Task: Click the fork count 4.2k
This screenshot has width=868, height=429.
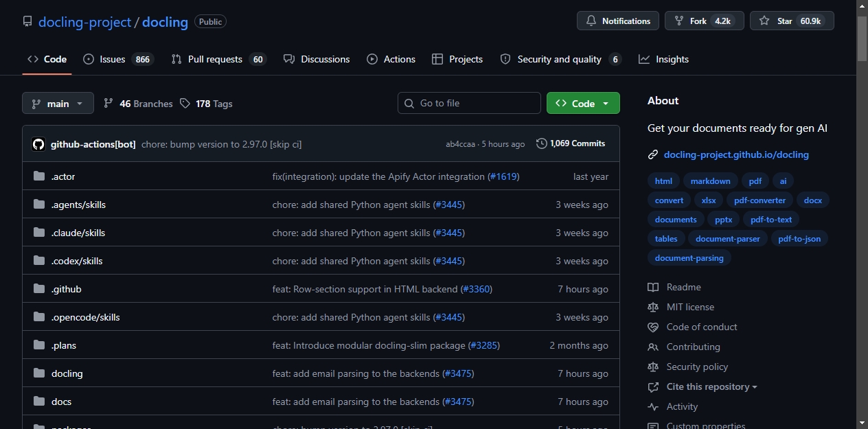Action: coord(722,21)
